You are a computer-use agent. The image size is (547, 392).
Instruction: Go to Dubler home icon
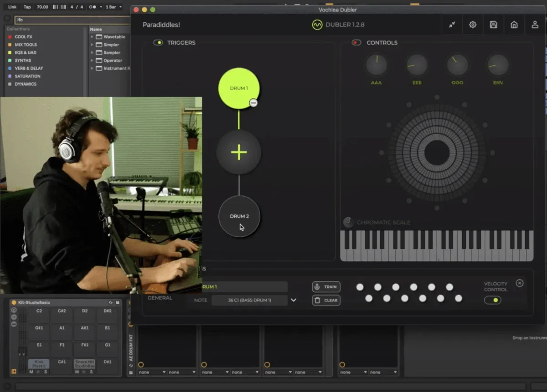[x=514, y=25]
